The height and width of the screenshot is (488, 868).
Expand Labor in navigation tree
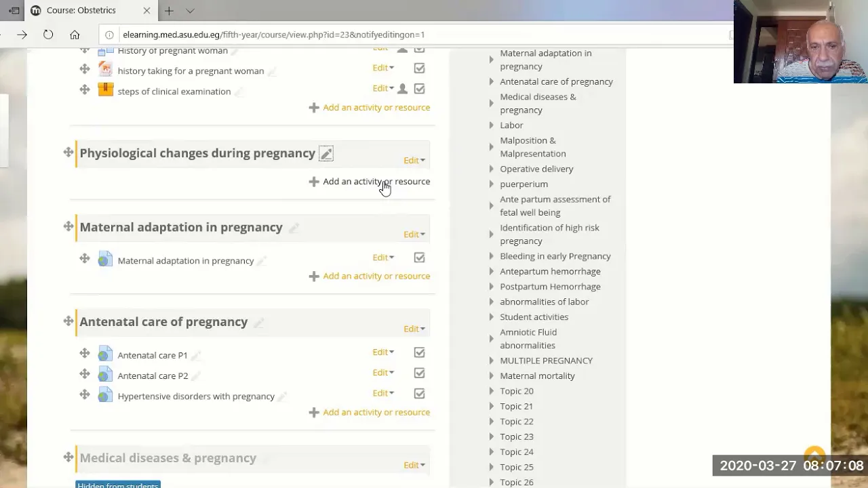click(492, 125)
